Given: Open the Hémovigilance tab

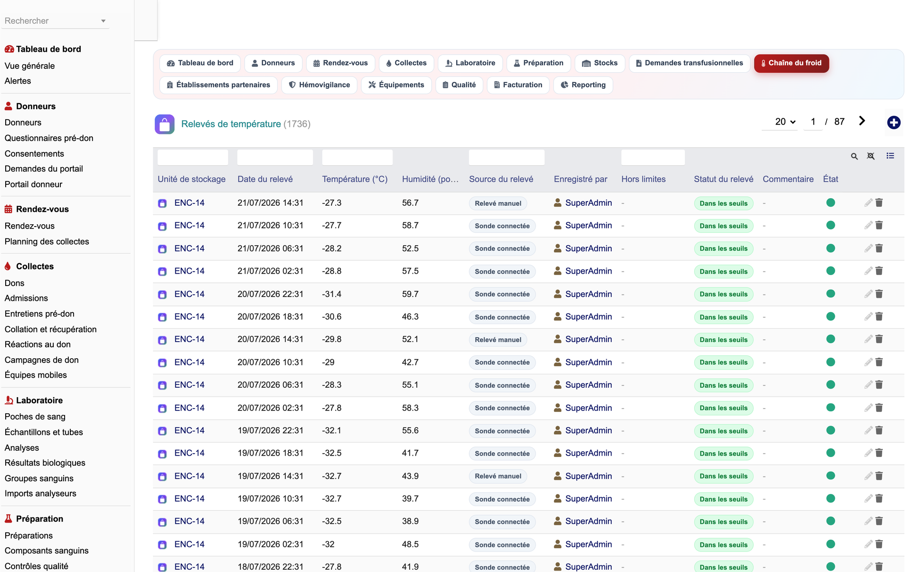Looking at the screenshot, I should [x=319, y=85].
